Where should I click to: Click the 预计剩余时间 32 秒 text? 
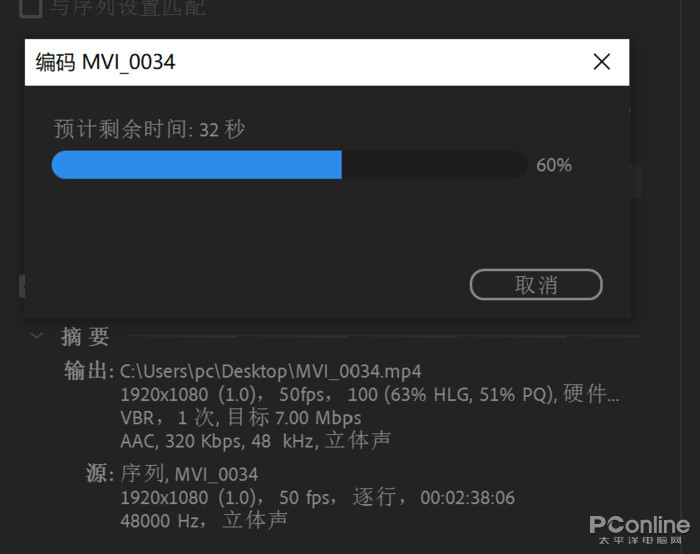click(149, 129)
